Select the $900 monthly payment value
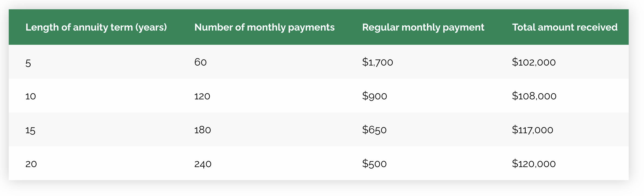 (x=374, y=96)
